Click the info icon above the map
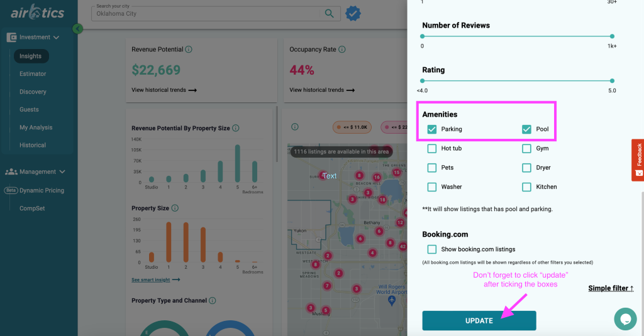This screenshot has width=644, height=336. click(x=295, y=127)
